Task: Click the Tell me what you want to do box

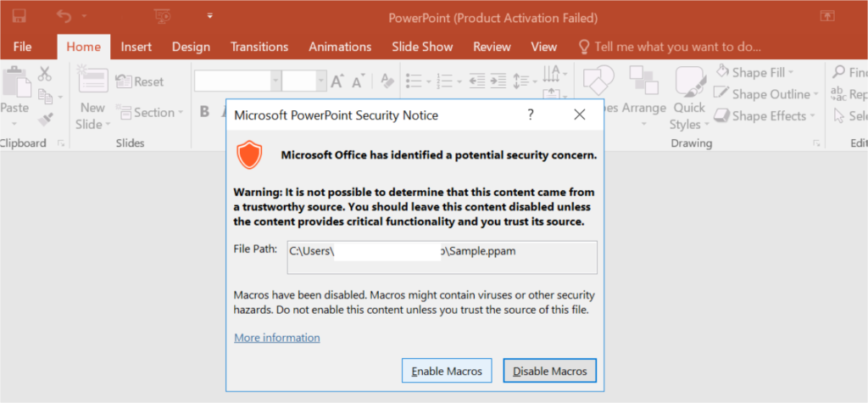Action: coord(670,48)
